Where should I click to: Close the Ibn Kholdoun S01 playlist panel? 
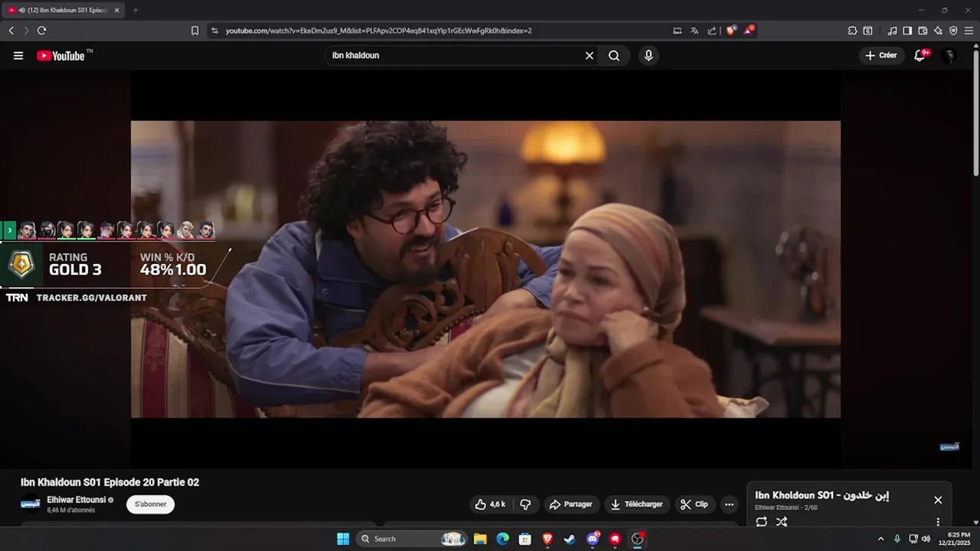pyautogui.click(x=938, y=500)
